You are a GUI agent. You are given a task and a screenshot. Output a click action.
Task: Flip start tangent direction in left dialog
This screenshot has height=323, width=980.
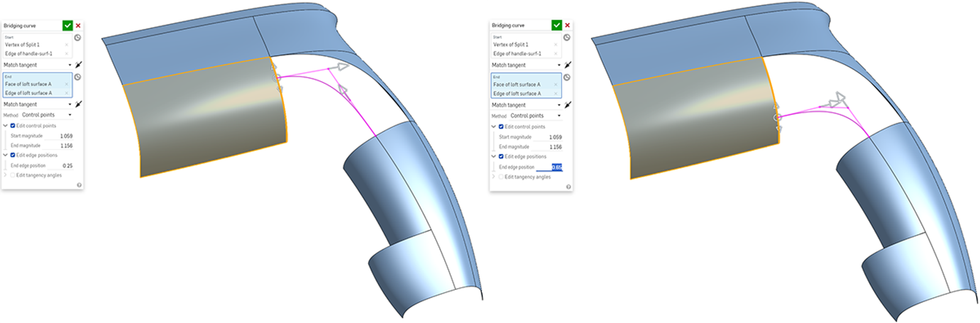click(78, 64)
